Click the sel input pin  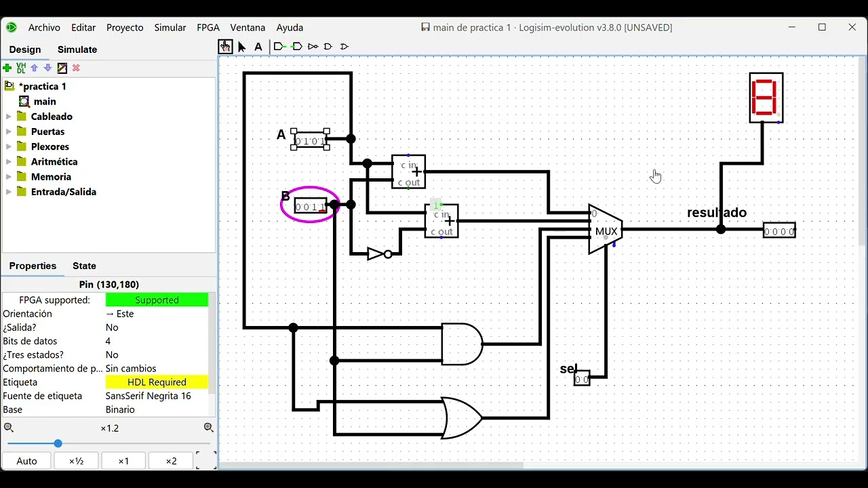[x=582, y=379]
